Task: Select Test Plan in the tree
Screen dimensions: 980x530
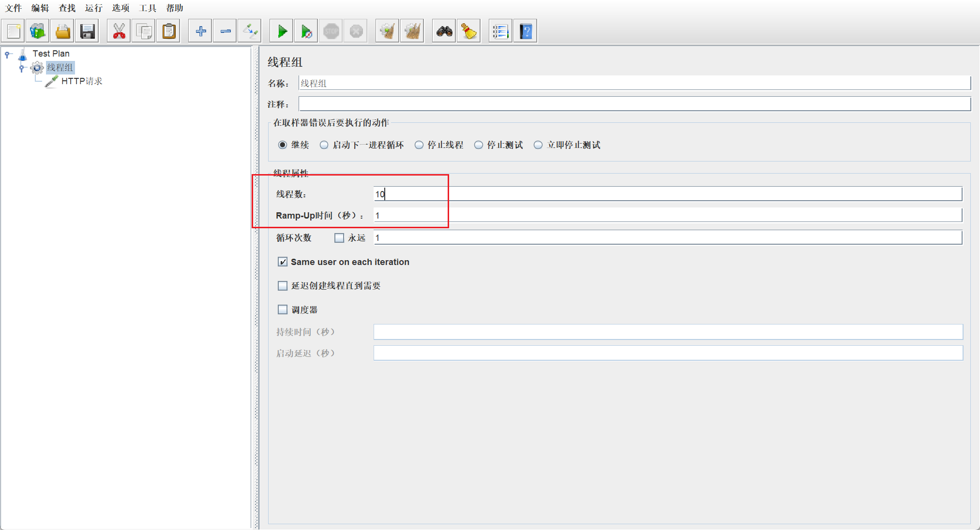Action: [51, 54]
